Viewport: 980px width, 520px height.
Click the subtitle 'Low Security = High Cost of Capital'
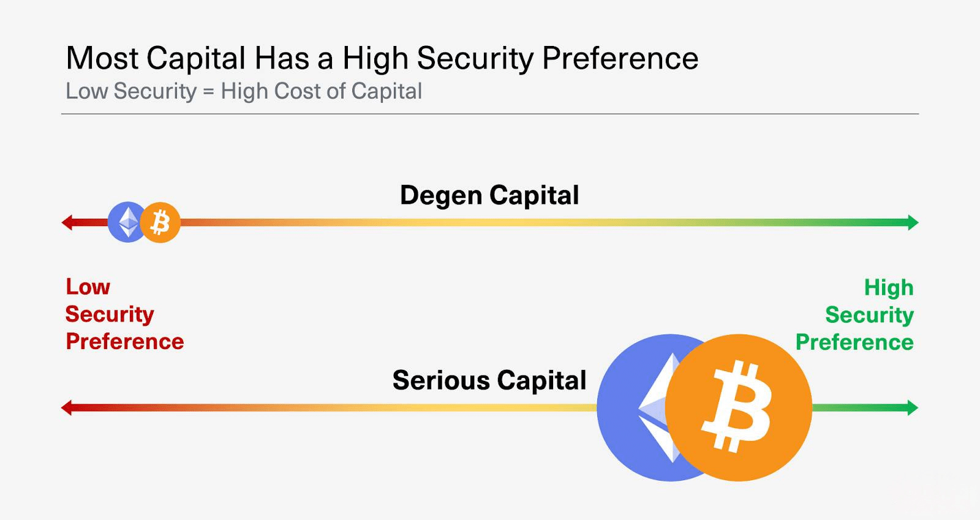244,91
